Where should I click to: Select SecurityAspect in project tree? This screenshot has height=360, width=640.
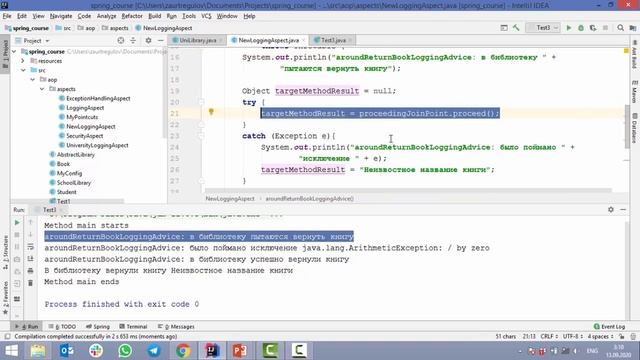(84, 136)
